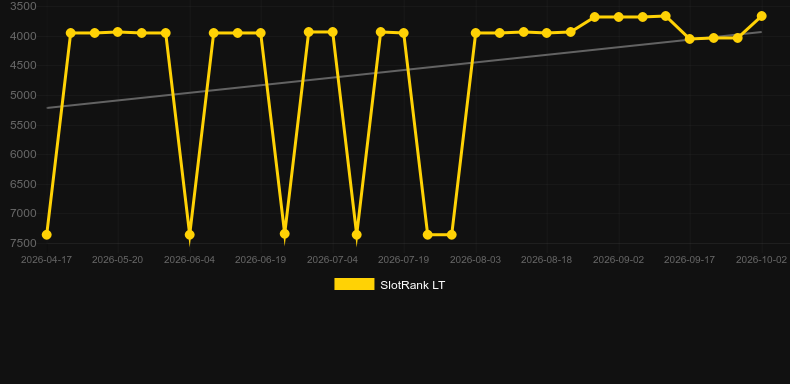Select the low data point at 2026-06-04
Viewport: 790px width, 384px height.
point(189,234)
